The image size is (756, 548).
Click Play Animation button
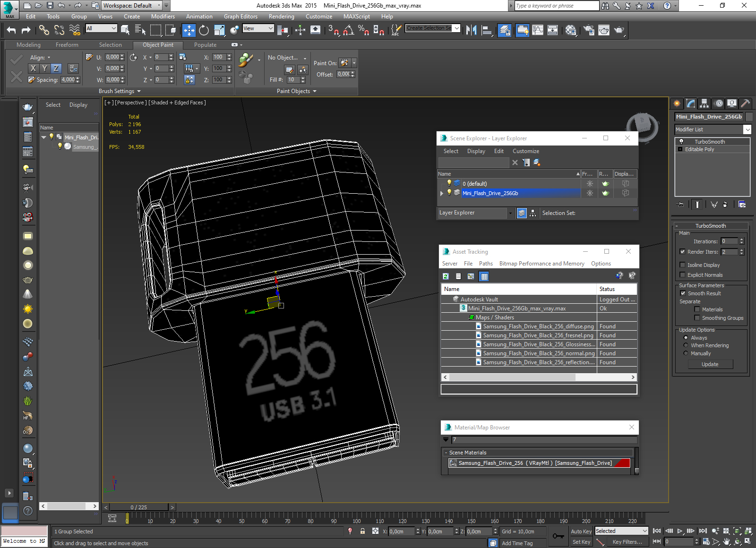[679, 531]
